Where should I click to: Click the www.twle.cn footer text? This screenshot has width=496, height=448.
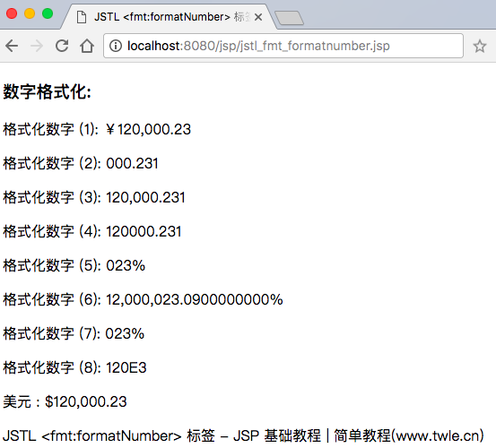438,436
